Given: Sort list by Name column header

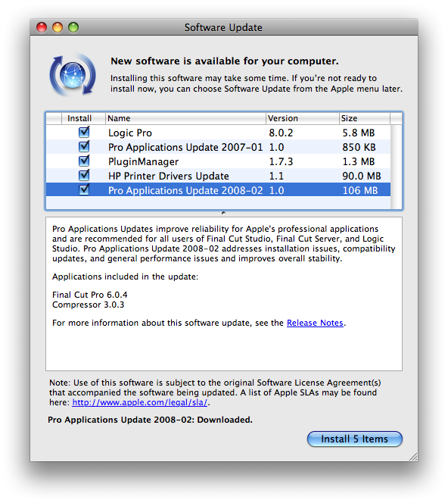Looking at the screenshot, I should coord(185,118).
